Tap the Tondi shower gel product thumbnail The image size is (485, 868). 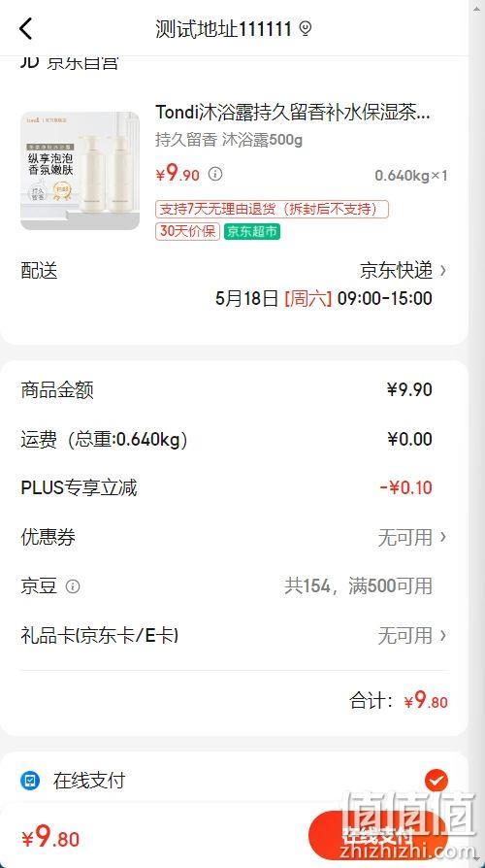[x=81, y=171]
